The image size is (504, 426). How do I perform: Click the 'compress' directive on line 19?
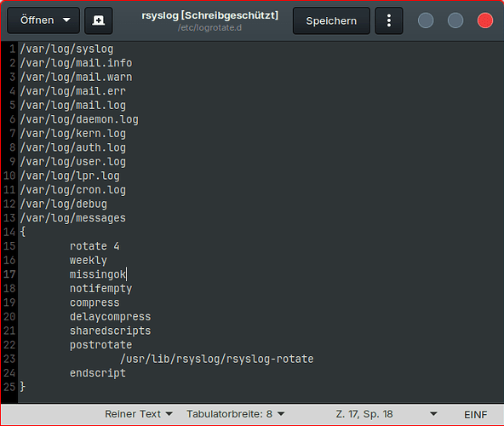click(94, 303)
